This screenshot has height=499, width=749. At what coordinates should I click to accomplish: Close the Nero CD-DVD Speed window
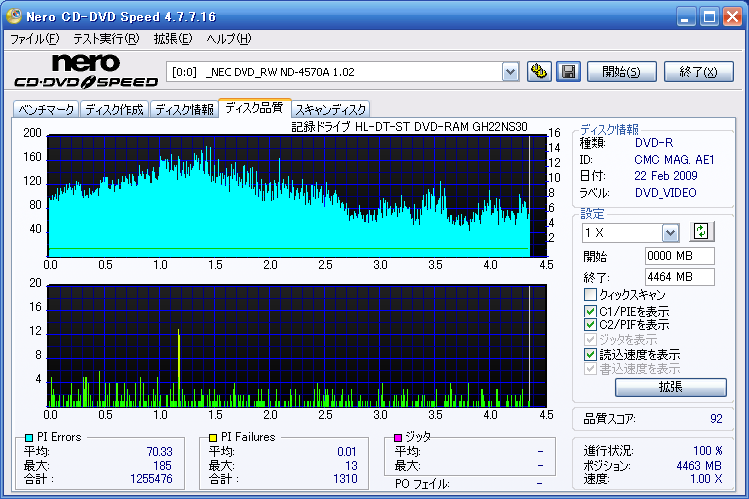pyautogui.click(x=732, y=17)
